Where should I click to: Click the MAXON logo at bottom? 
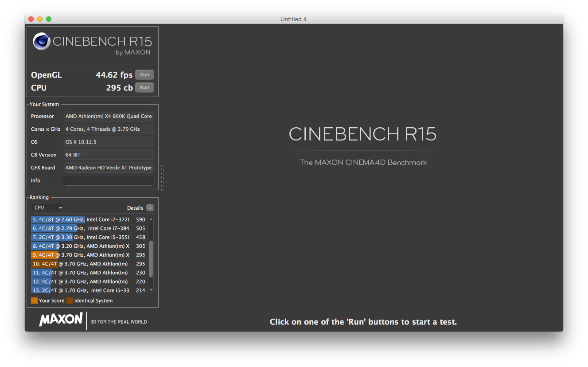pos(61,320)
